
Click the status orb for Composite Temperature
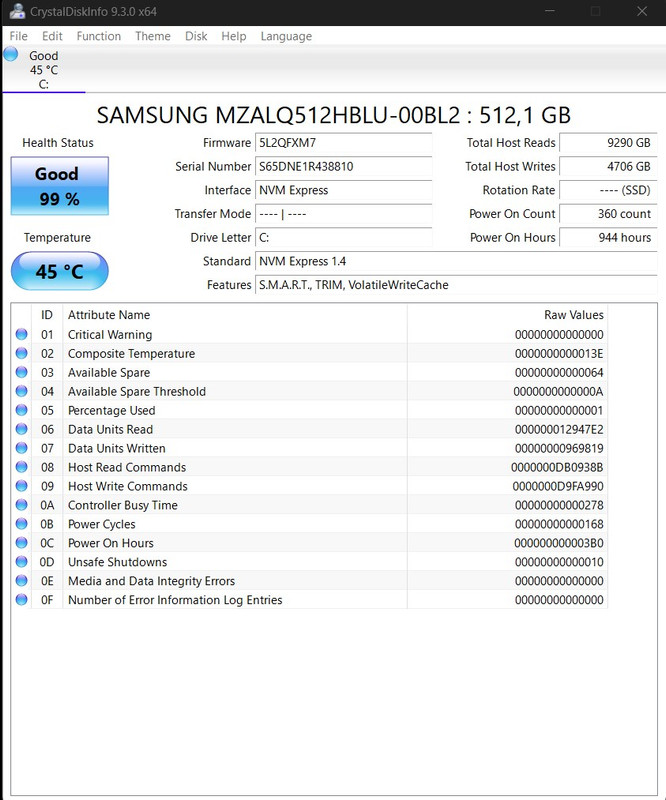pyautogui.click(x=21, y=353)
